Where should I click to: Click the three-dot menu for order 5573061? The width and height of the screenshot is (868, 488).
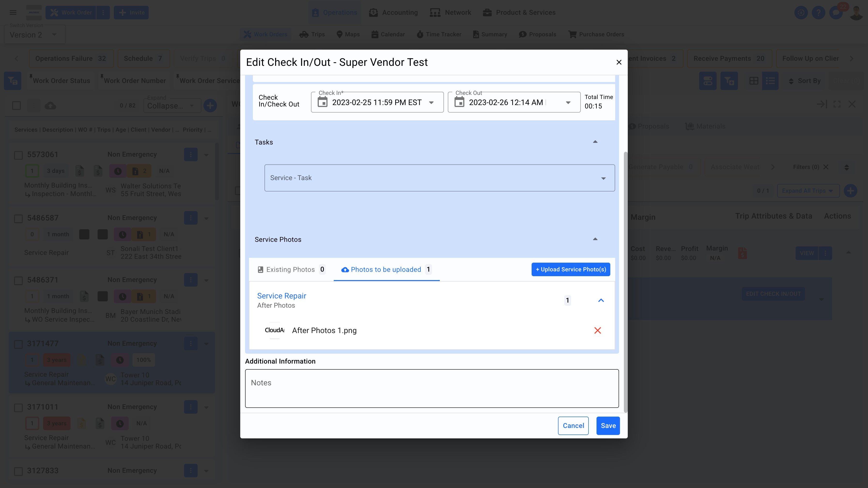pyautogui.click(x=190, y=154)
